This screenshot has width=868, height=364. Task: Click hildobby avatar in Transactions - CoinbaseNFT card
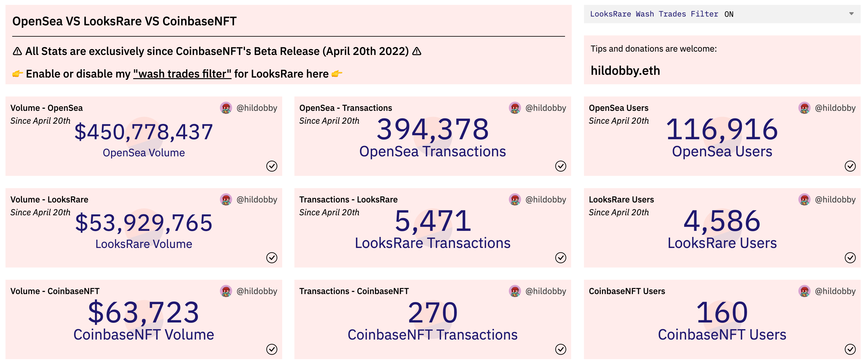click(x=515, y=291)
